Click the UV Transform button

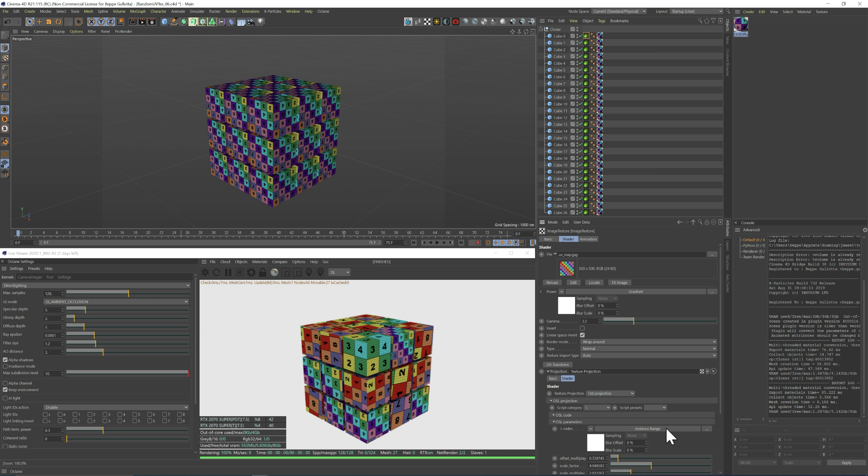point(557,364)
